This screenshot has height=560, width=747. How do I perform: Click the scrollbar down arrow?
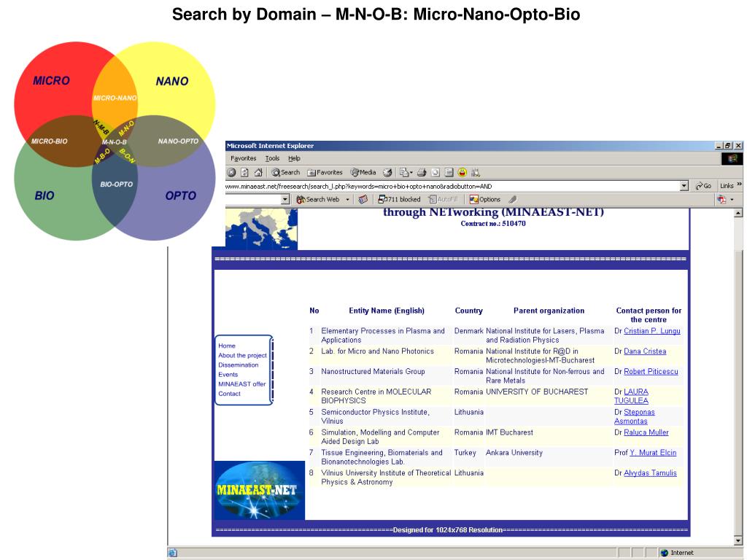[738, 540]
